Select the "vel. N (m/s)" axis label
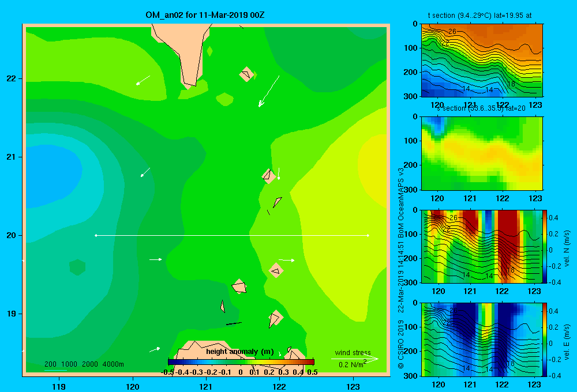Viewport: 577px width, 392px height. (567, 248)
